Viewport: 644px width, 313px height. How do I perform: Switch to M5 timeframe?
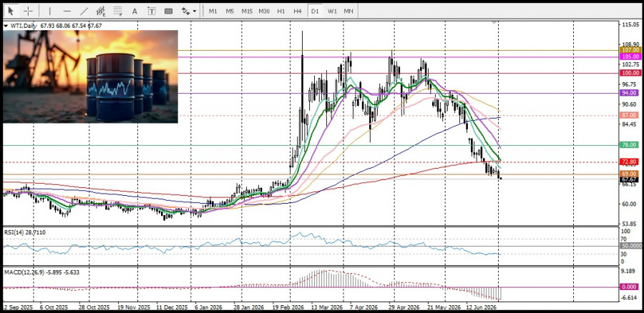[x=230, y=11]
